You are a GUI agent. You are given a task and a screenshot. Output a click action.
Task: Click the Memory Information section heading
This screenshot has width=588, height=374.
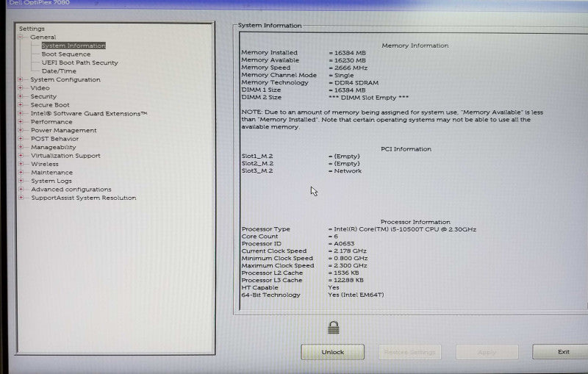(415, 46)
